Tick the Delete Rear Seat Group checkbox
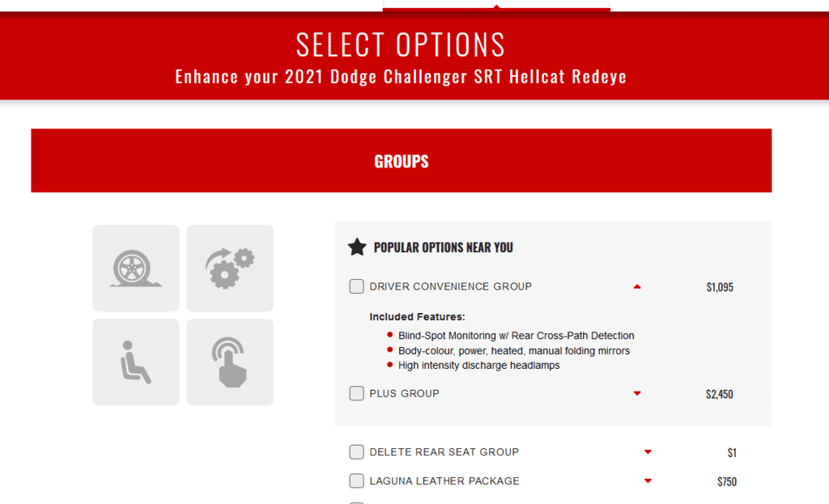The image size is (829, 504). coord(356,452)
